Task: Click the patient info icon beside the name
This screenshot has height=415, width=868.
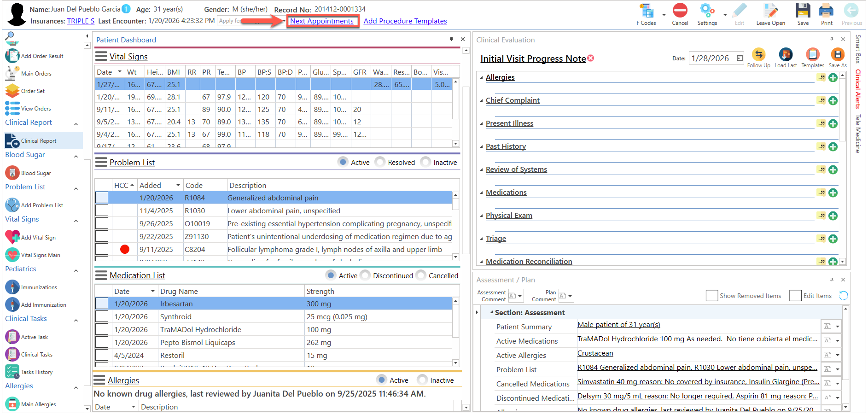Action: [x=126, y=9]
